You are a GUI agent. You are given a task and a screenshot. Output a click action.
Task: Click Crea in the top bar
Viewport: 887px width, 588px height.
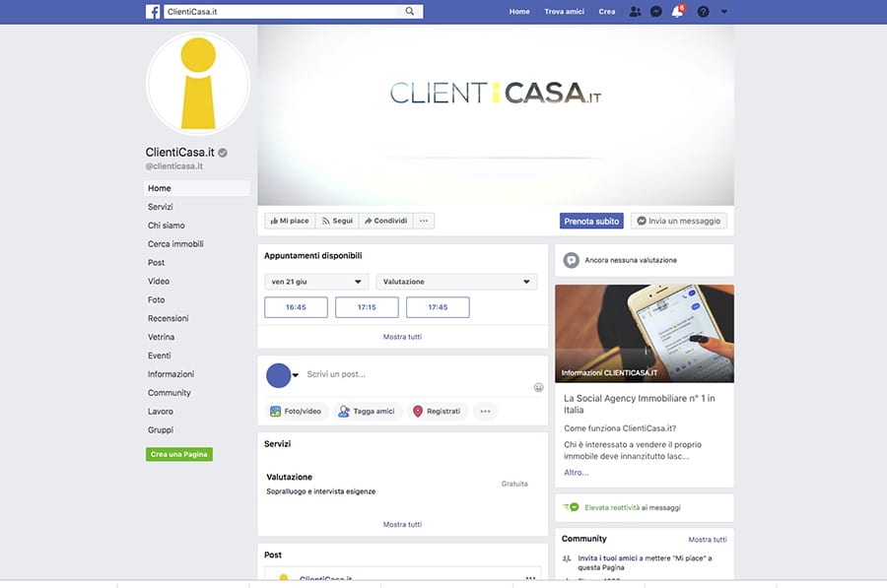click(x=607, y=11)
